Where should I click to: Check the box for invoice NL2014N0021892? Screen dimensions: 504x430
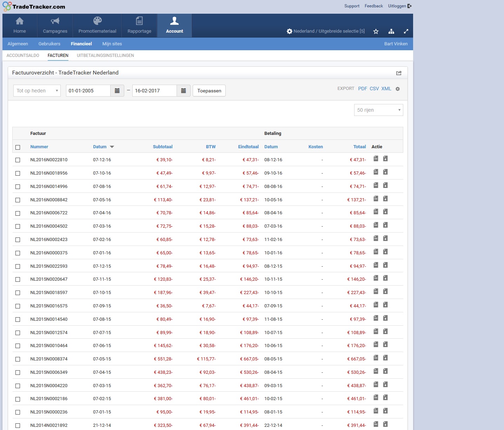point(18,425)
